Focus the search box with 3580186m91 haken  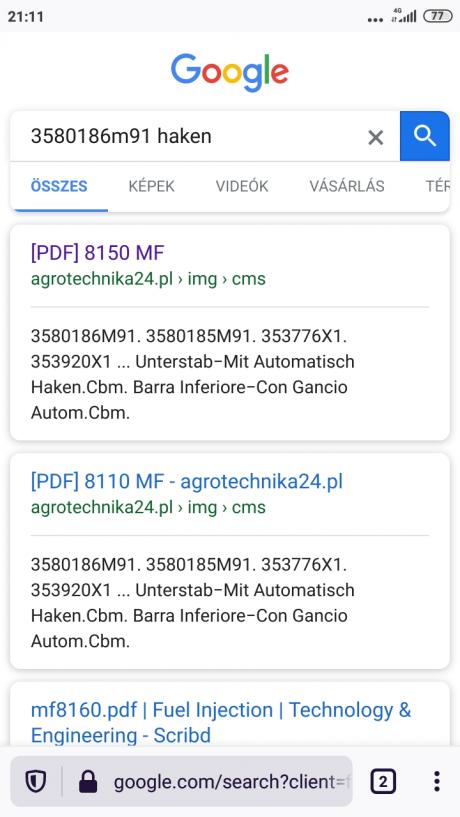pos(193,137)
